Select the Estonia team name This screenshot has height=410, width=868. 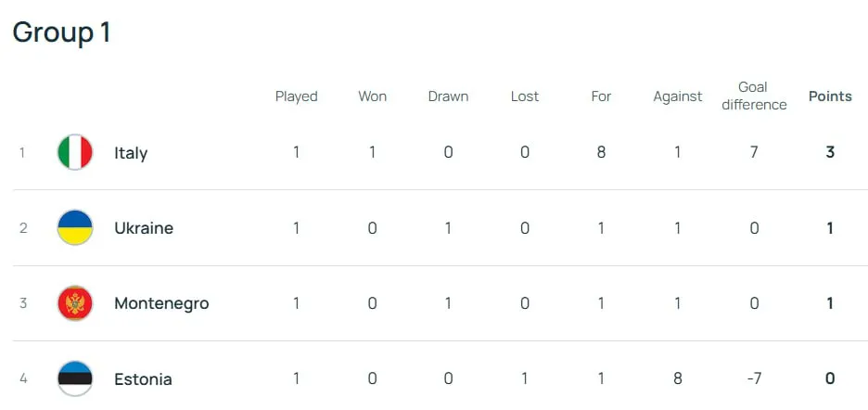click(143, 379)
